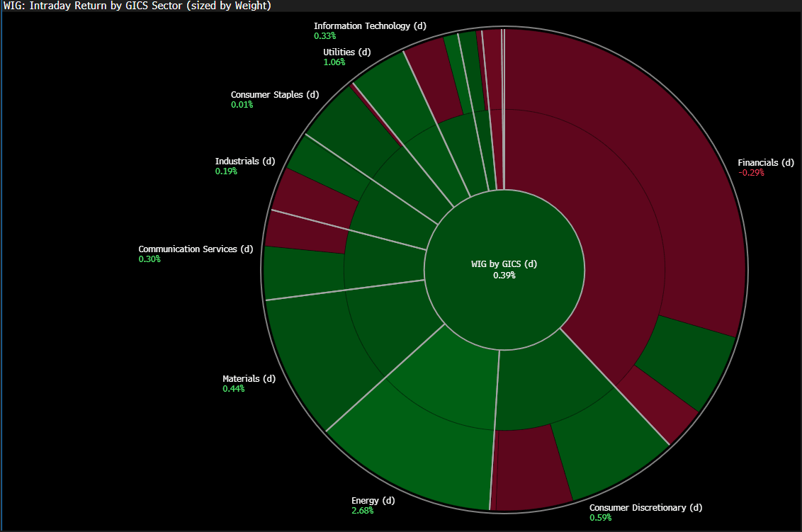Select the Materials 0.44% return value
The width and height of the screenshot is (802, 532).
point(234,389)
